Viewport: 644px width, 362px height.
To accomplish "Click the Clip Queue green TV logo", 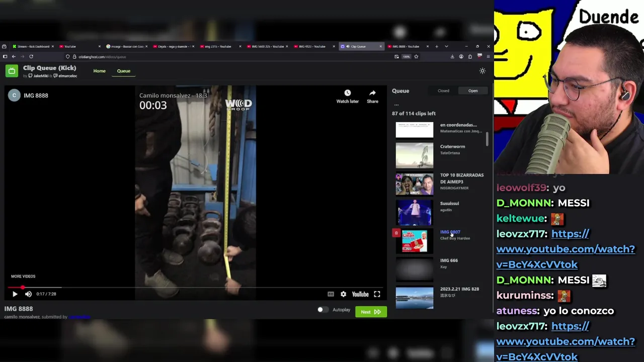I will click(x=12, y=71).
